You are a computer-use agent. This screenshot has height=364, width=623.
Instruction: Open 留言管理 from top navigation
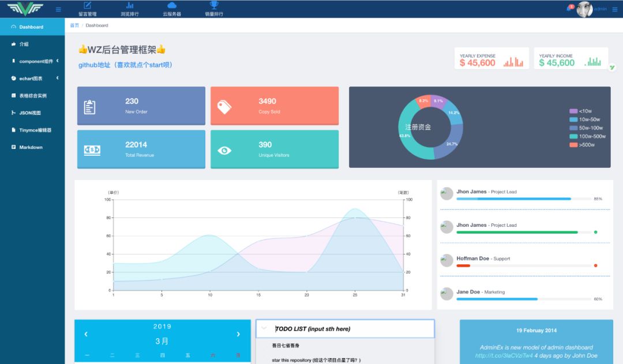click(x=88, y=6)
